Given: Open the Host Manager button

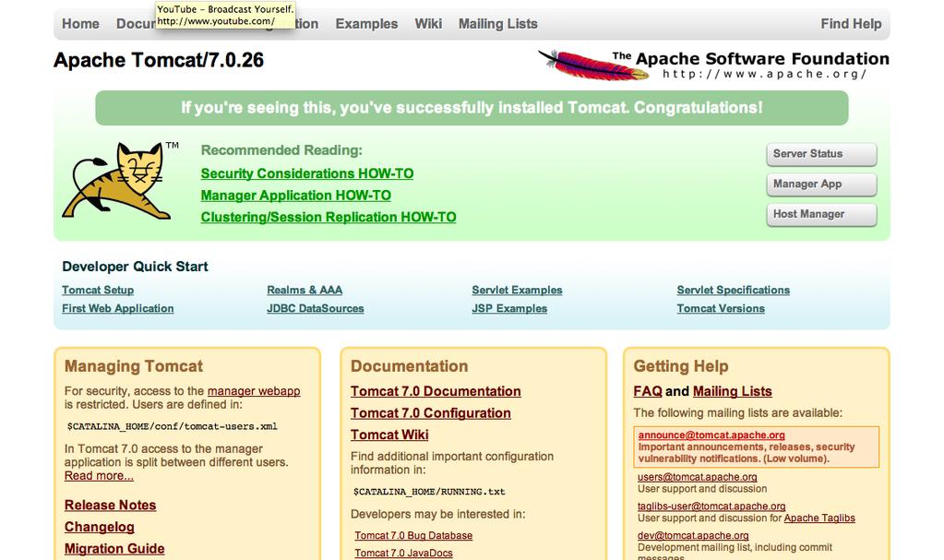Looking at the screenshot, I should click(x=821, y=214).
